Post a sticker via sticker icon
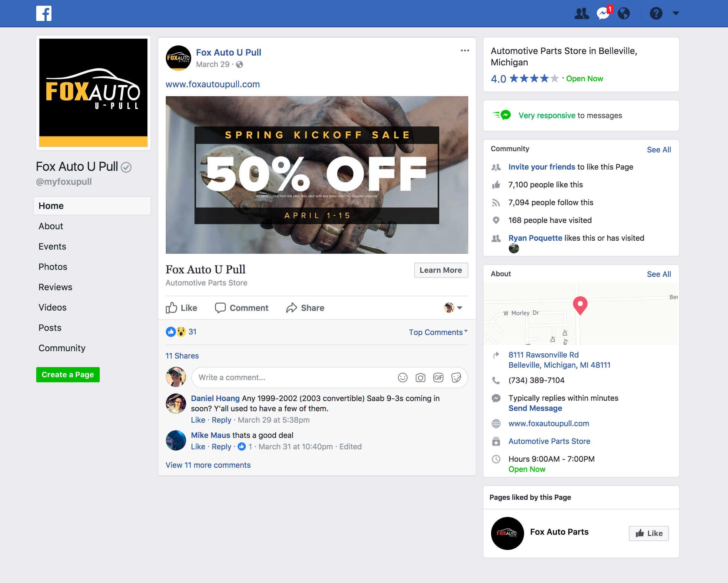 456,378
